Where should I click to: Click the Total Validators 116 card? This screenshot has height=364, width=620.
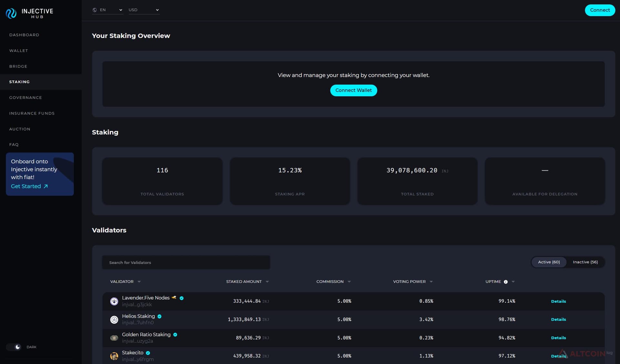coord(162,181)
